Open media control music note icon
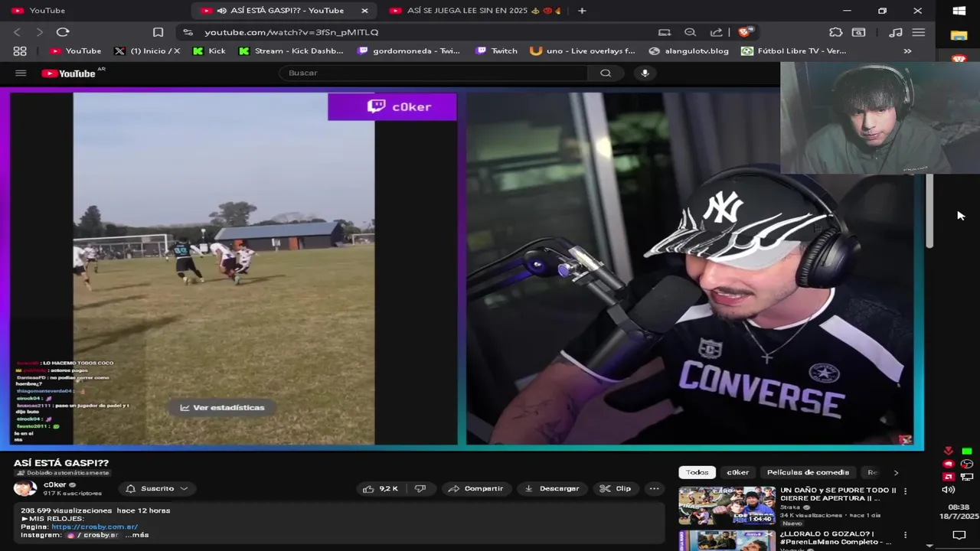The image size is (980, 551). tap(896, 32)
